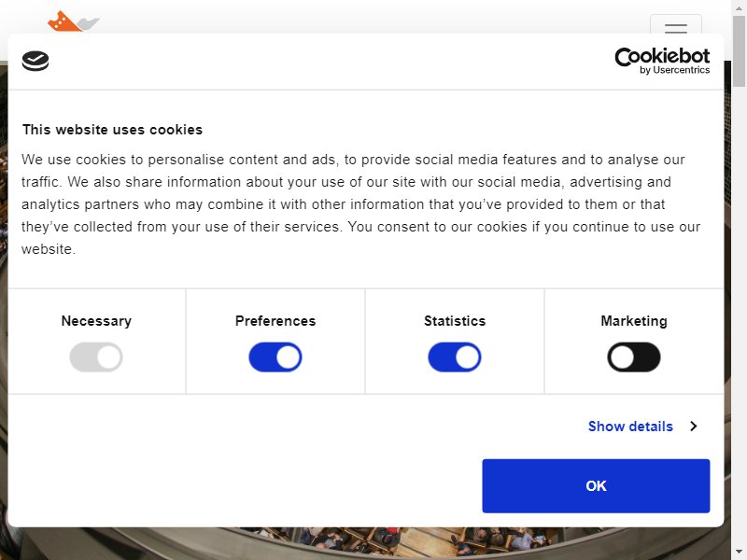Click the Marketing category label

(x=634, y=321)
